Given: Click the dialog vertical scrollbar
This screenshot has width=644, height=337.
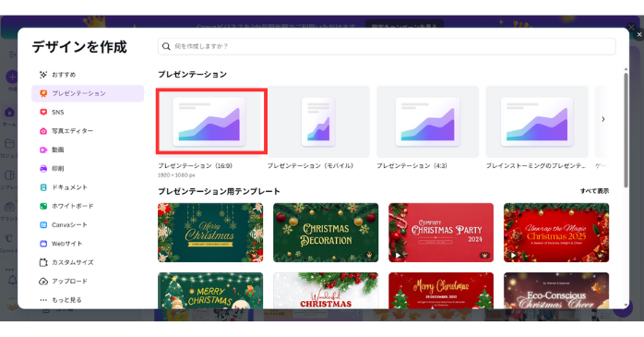Looking at the screenshot, I should 626,130.
